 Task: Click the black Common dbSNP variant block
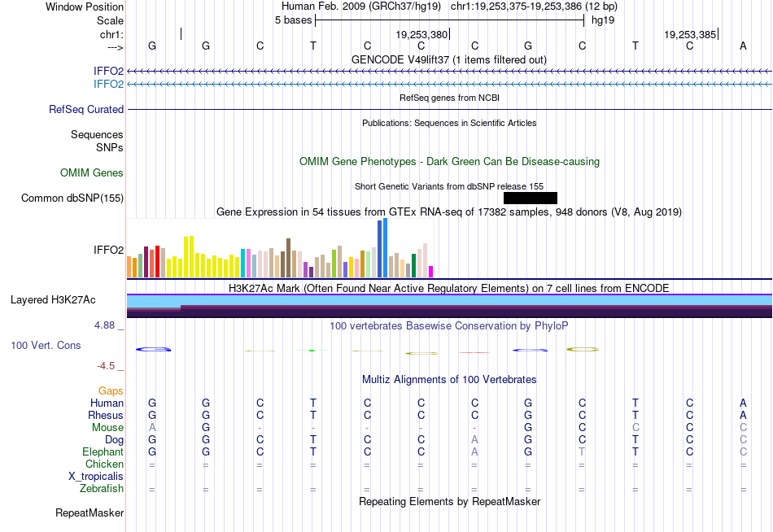pyautogui.click(x=531, y=198)
